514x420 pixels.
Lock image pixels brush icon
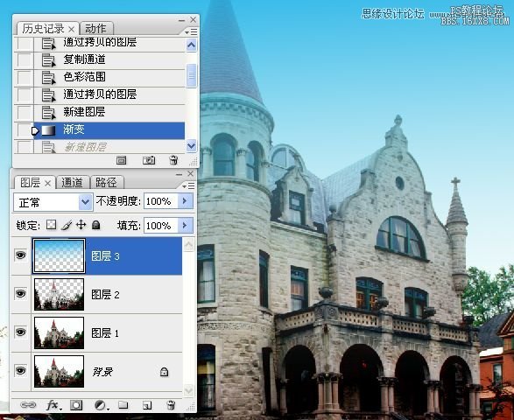pos(67,225)
